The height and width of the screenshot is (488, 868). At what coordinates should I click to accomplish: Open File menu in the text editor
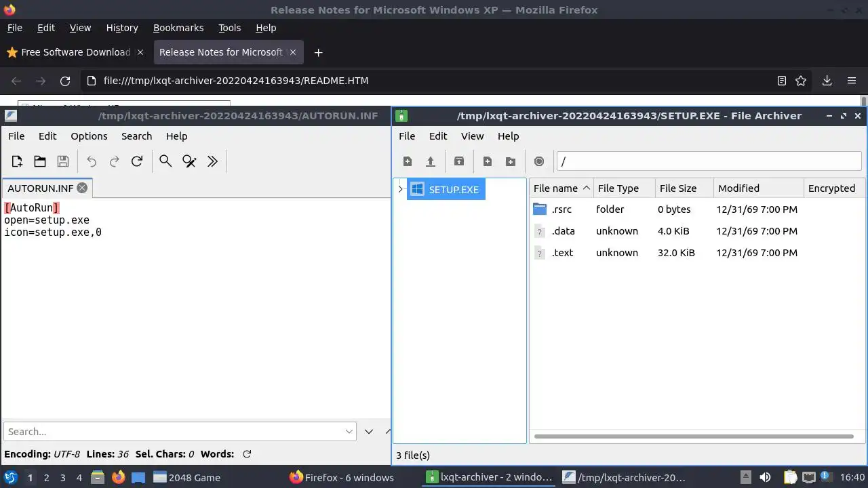(x=16, y=136)
